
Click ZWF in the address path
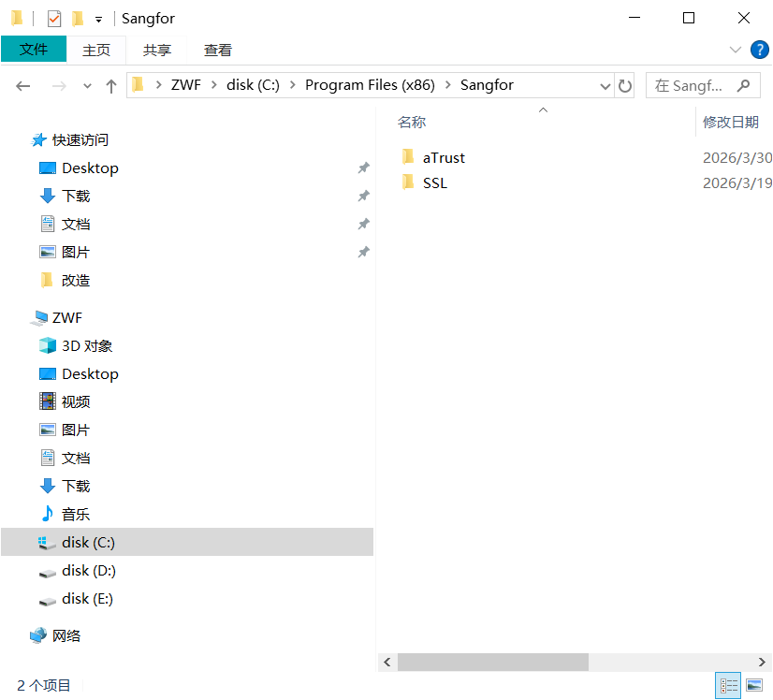coord(186,85)
